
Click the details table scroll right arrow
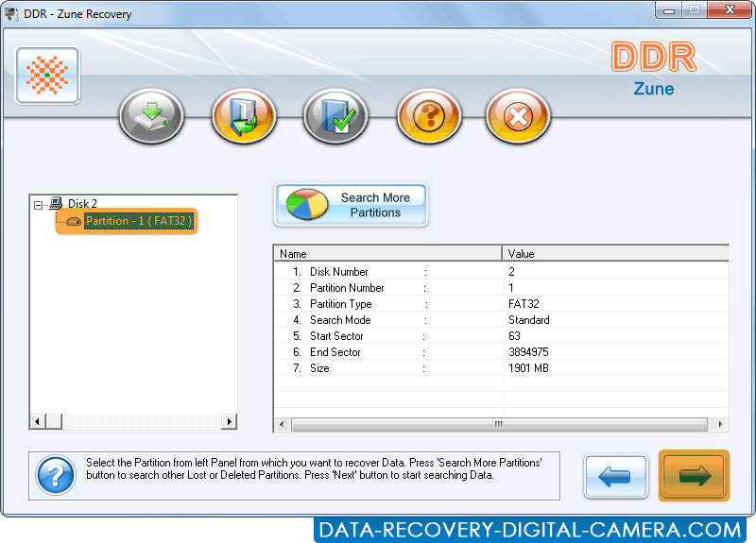pos(720,424)
